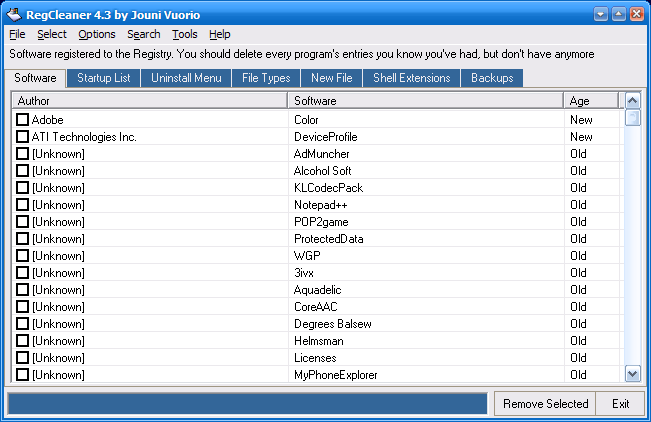Tick the ProtectedData checkbox
The height and width of the screenshot is (422, 651).
22,239
